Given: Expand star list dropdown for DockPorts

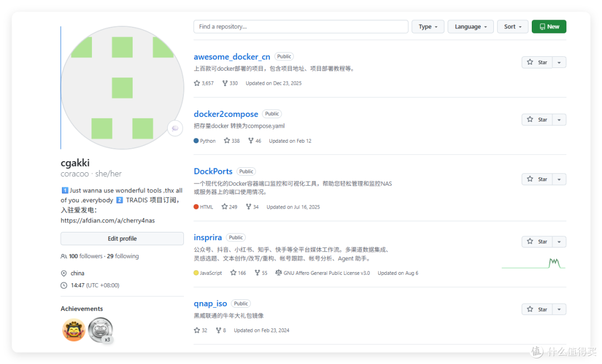Looking at the screenshot, I should pyautogui.click(x=559, y=179).
